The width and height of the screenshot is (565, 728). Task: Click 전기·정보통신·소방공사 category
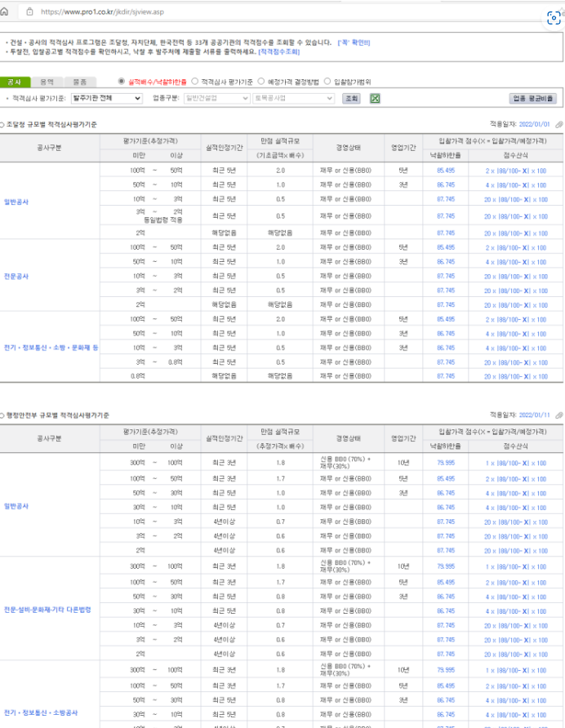41,712
